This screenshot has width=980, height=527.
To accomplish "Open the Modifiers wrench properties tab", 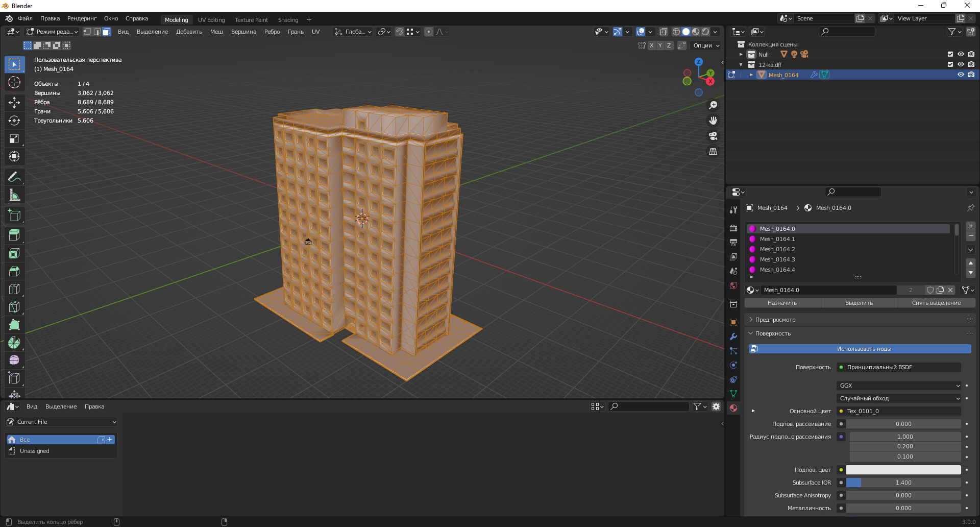I will (x=733, y=337).
